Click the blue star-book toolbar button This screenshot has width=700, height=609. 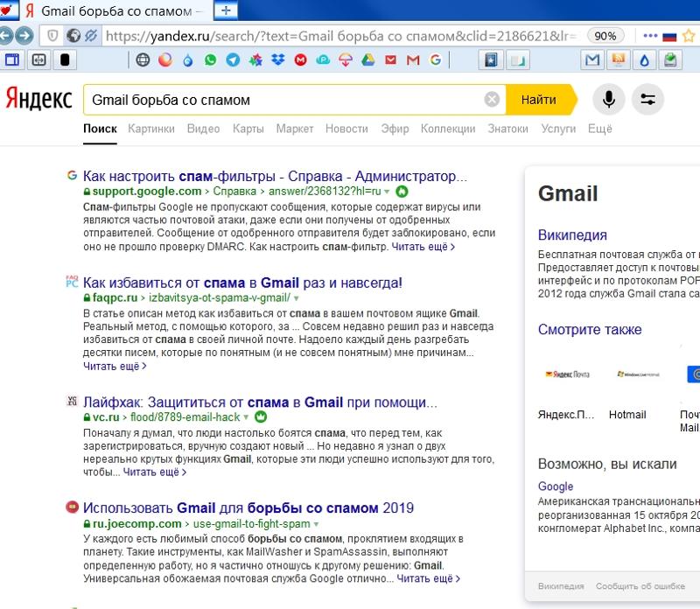(x=491, y=59)
